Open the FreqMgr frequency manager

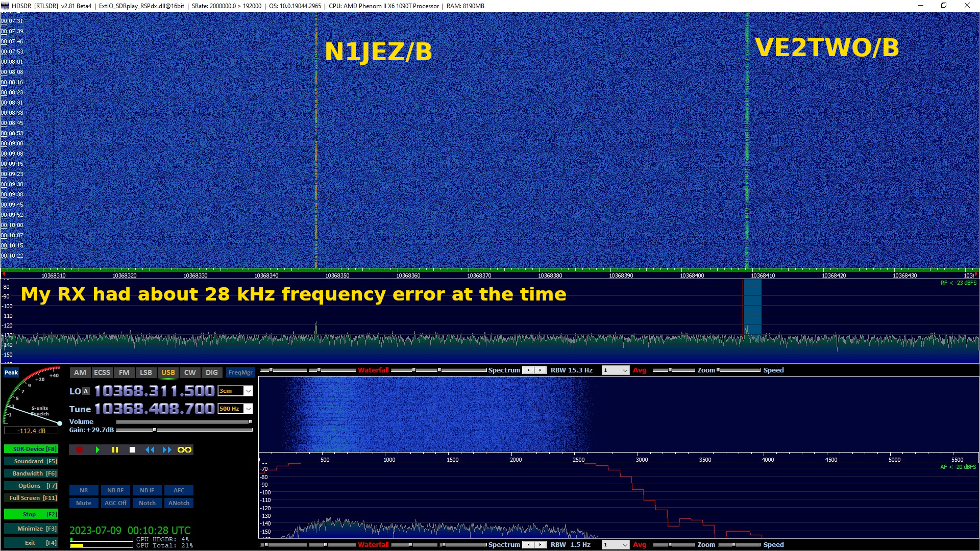click(240, 372)
